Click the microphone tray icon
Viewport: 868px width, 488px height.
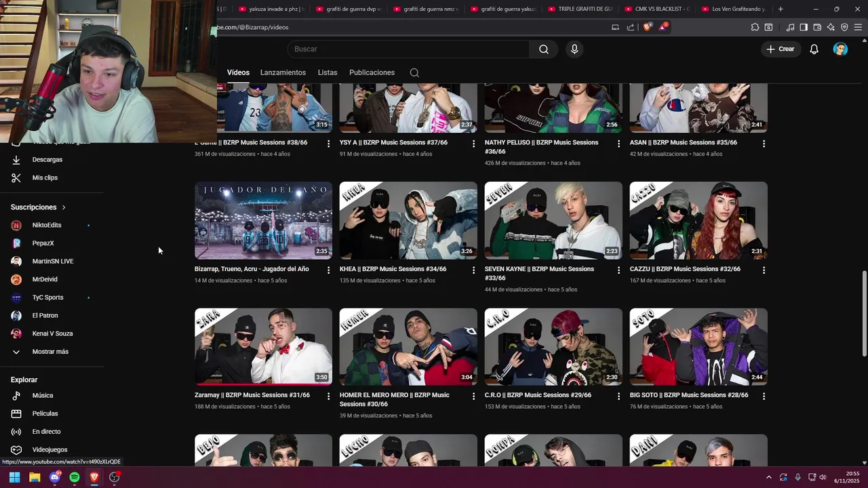click(x=797, y=477)
